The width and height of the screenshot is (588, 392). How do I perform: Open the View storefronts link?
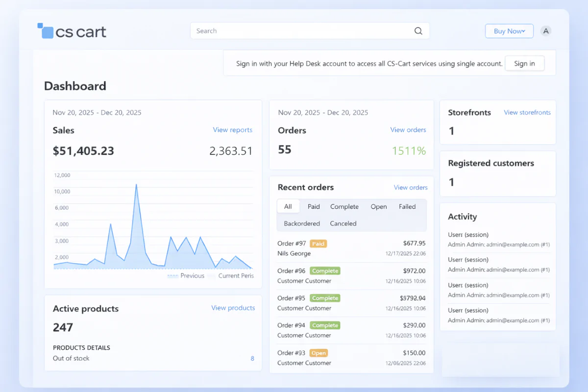527,112
